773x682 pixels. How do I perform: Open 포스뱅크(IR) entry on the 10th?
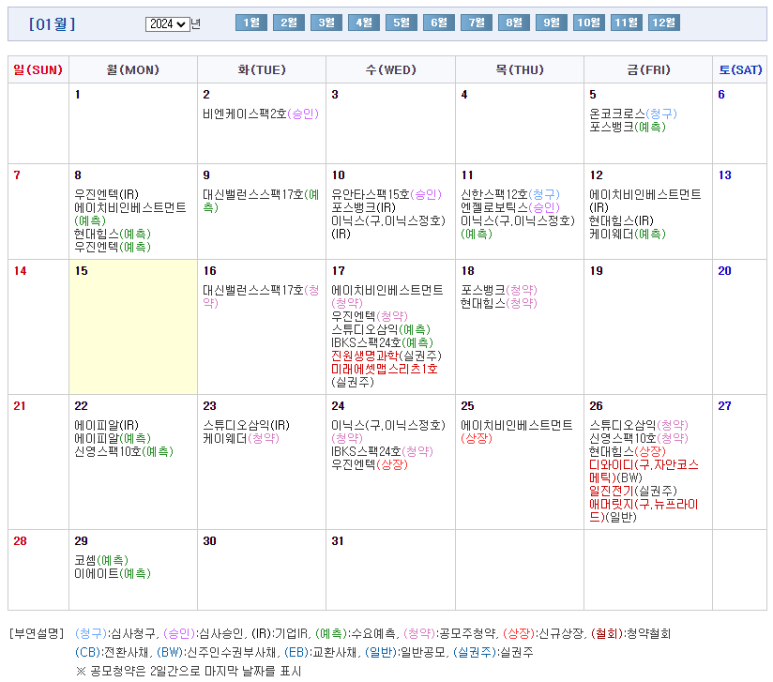click(363, 207)
